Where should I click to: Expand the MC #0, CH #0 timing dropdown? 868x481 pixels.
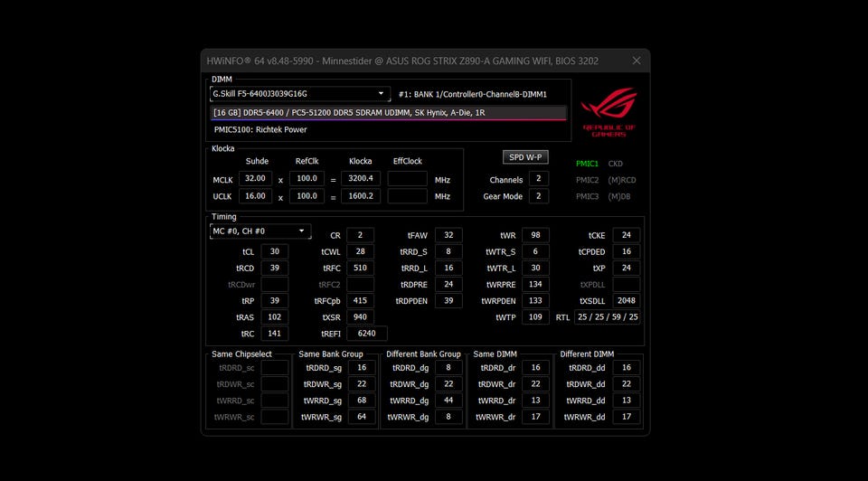pyautogui.click(x=260, y=231)
